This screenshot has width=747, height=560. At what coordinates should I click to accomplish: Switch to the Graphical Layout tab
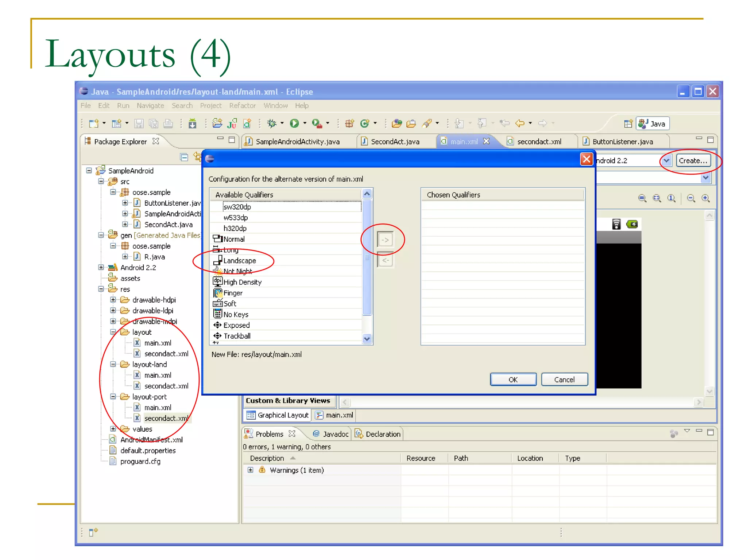tap(278, 415)
